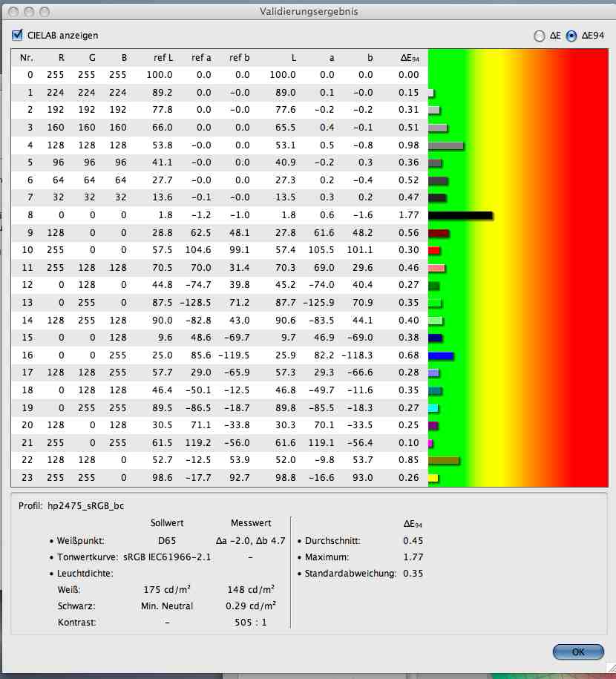Click the blue color bar in row 16
The image size is (616, 679).
pyautogui.click(x=441, y=356)
